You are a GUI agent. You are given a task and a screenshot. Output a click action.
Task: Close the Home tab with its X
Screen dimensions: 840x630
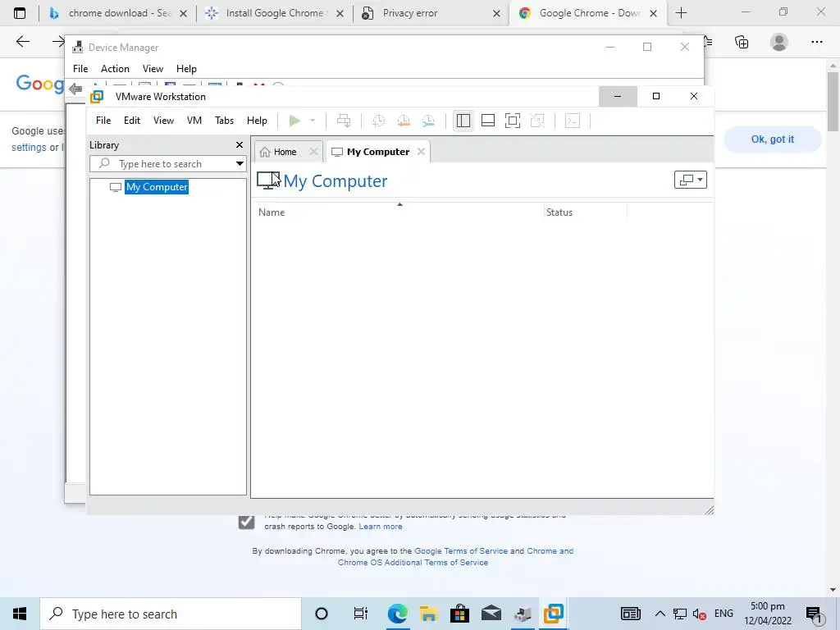pyautogui.click(x=314, y=152)
